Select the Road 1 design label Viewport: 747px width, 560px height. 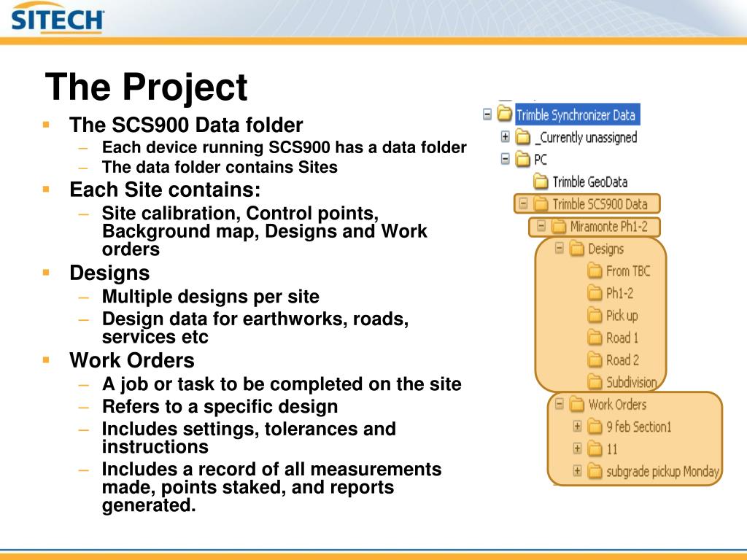click(622, 338)
